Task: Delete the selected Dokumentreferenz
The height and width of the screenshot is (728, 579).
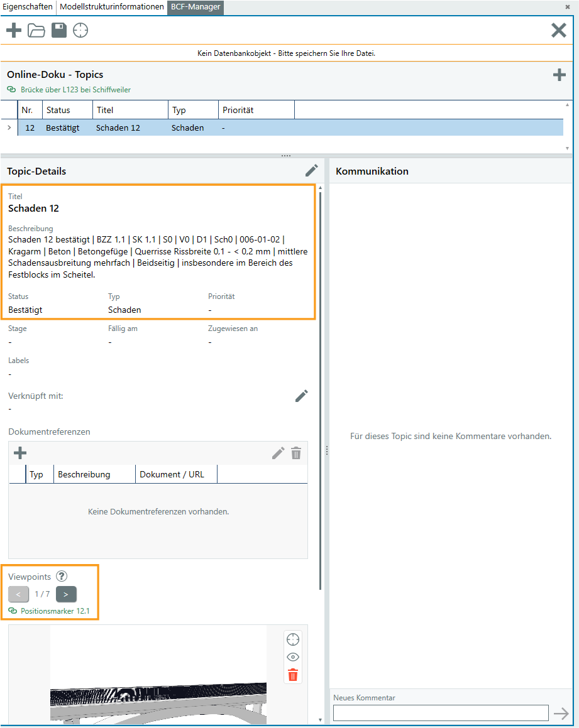Action: tap(296, 453)
